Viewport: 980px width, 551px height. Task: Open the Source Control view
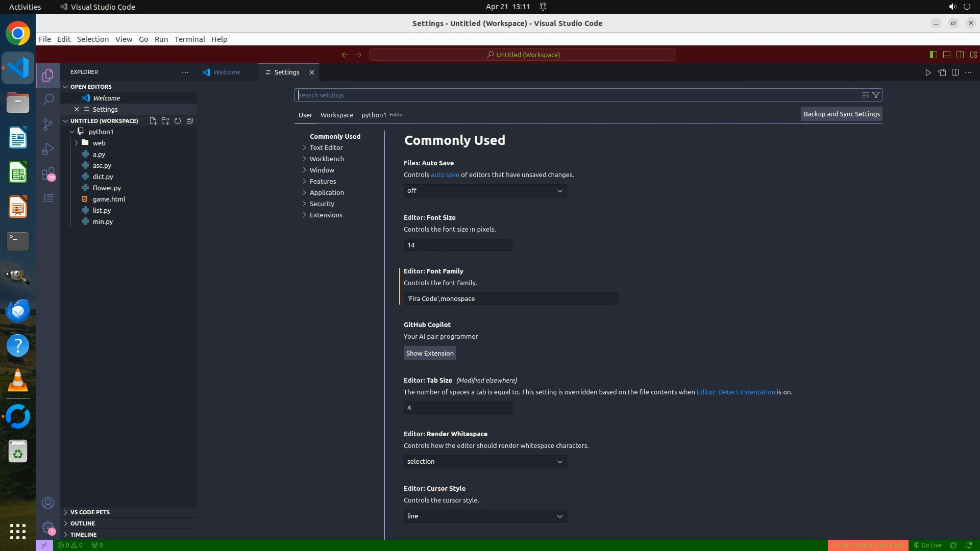pos(48,124)
